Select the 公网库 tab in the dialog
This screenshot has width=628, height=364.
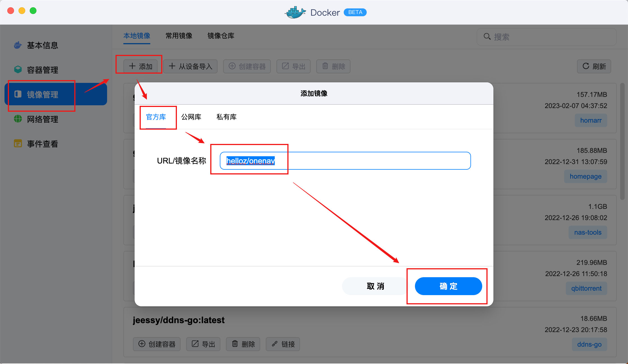coord(191,117)
